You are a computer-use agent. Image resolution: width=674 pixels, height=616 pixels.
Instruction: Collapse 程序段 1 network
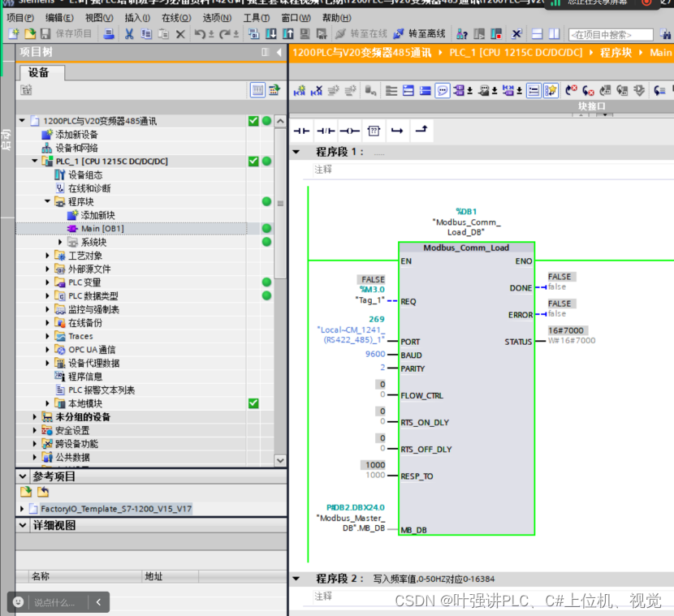[296, 152]
